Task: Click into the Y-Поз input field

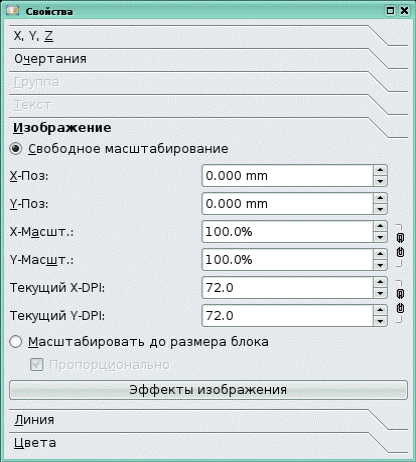Action: [287, 204]
